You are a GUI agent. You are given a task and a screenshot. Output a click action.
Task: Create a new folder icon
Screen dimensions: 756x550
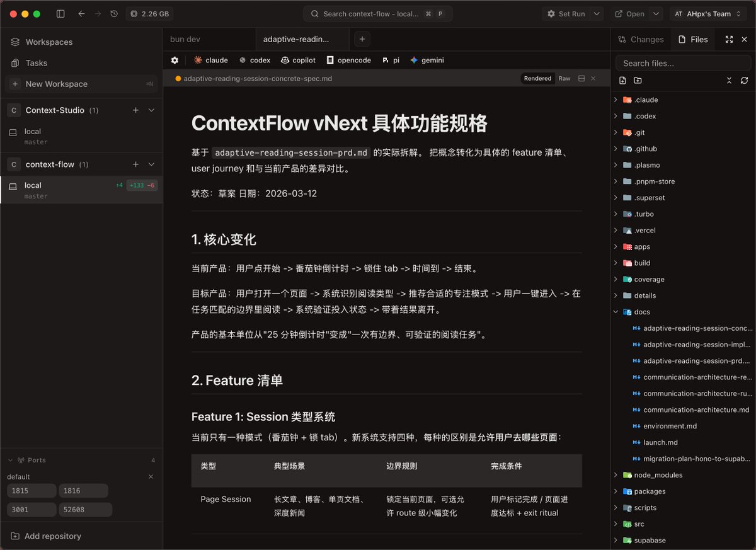tap(638, 81)
